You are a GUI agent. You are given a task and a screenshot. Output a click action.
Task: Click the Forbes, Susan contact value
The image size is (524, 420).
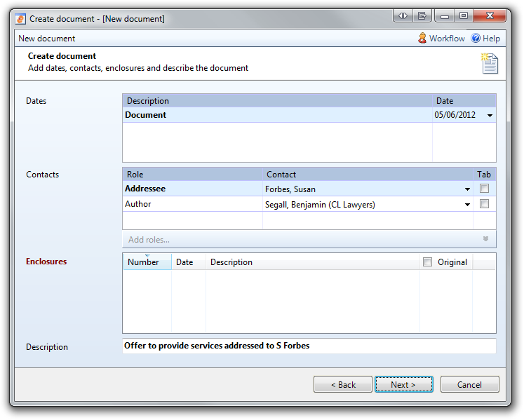290,189
